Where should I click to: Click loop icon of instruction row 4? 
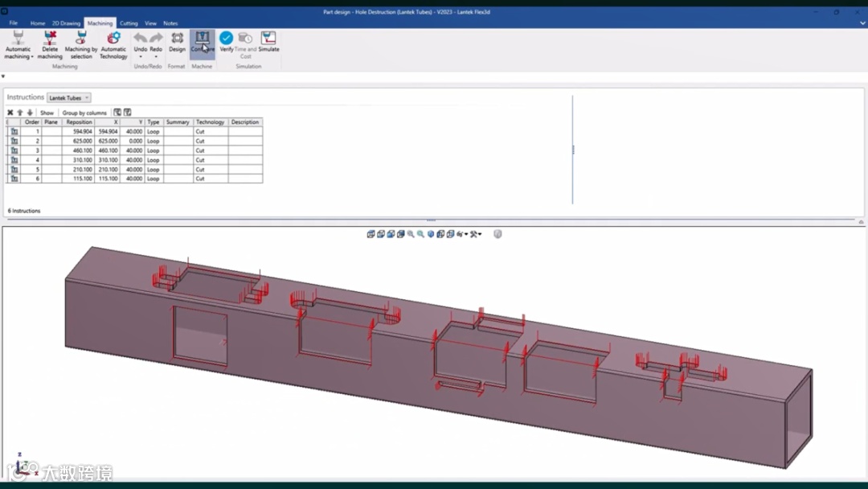(14, 160)
